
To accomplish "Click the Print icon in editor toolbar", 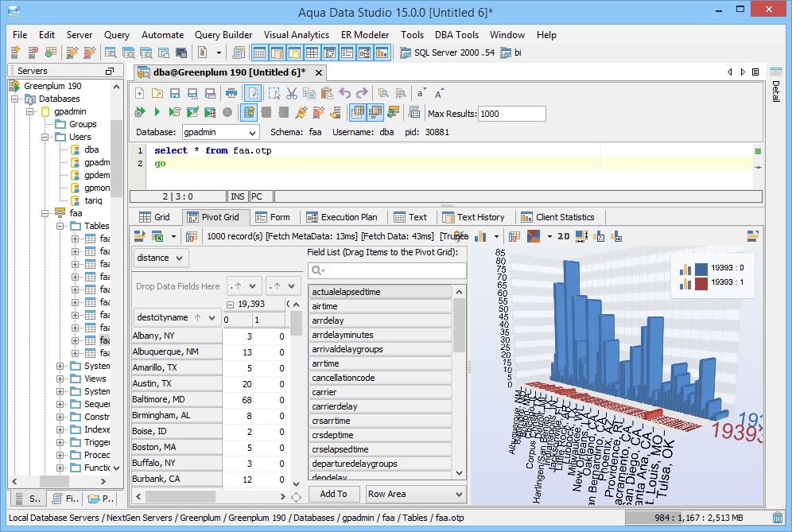I will click(x=231, y=94).
